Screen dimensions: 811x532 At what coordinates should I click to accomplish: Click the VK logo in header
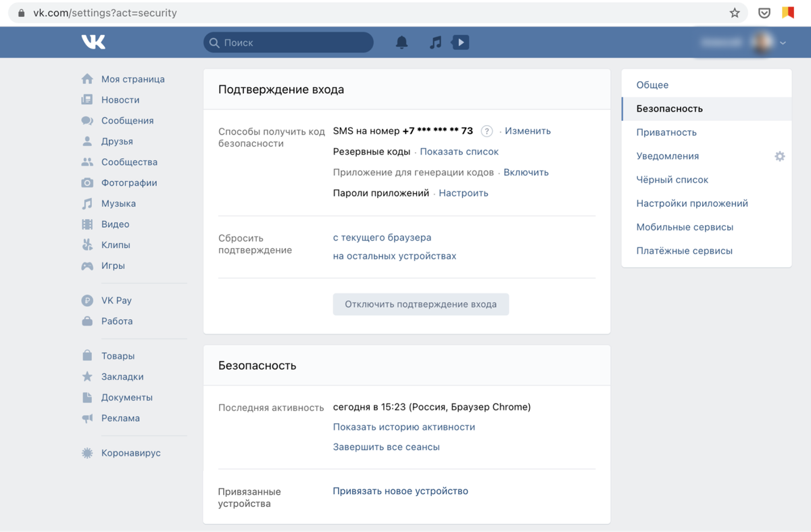coord(93,42)
